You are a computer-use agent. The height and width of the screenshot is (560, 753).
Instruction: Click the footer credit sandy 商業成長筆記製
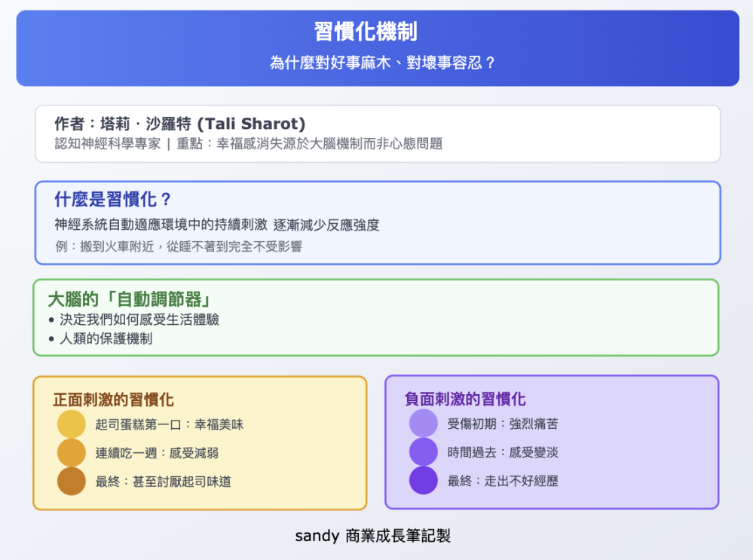click(x=372, y=536)
